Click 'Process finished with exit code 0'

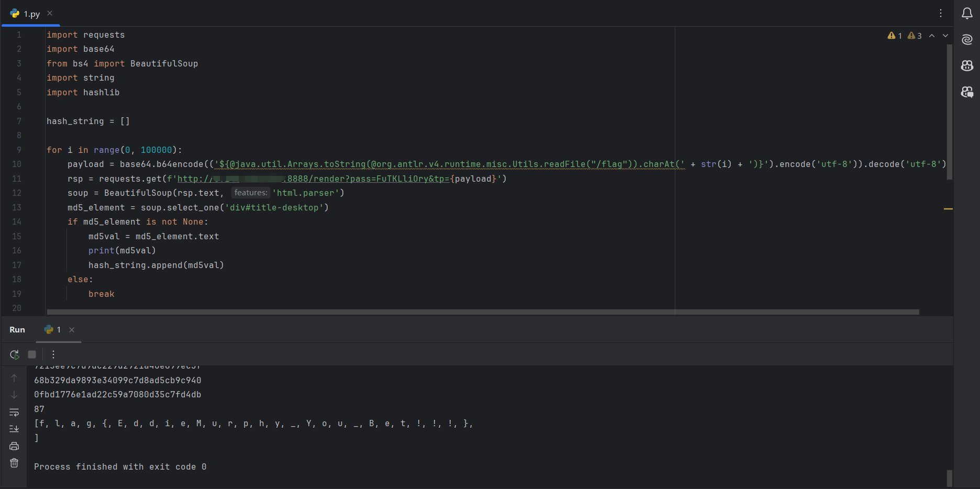click(x=120, y=466)
